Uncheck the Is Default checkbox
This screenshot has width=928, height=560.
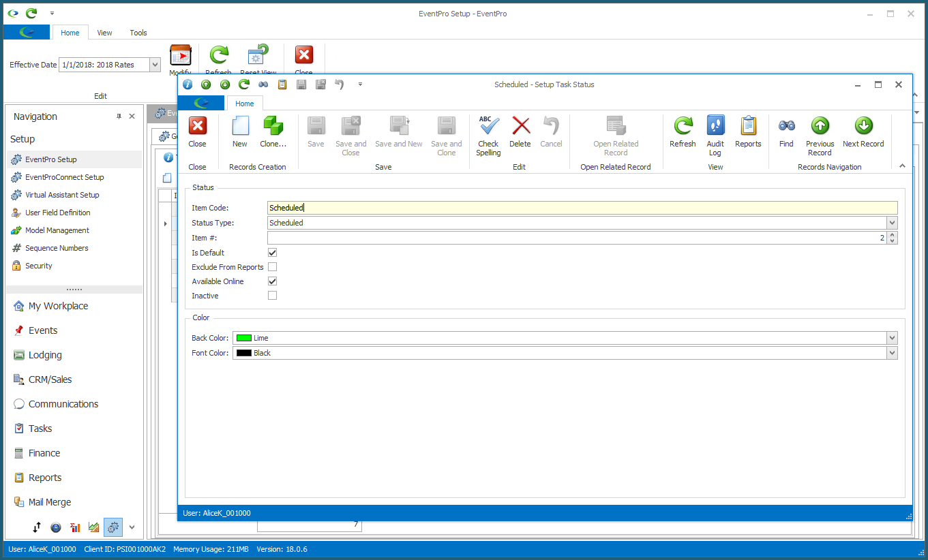(273, 253)
